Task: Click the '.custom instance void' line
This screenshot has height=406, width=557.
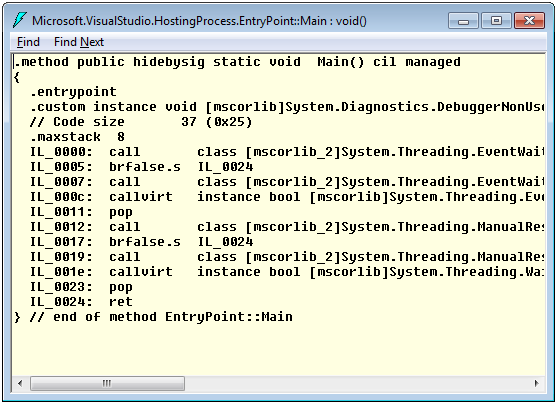Action: pos(287,107)
